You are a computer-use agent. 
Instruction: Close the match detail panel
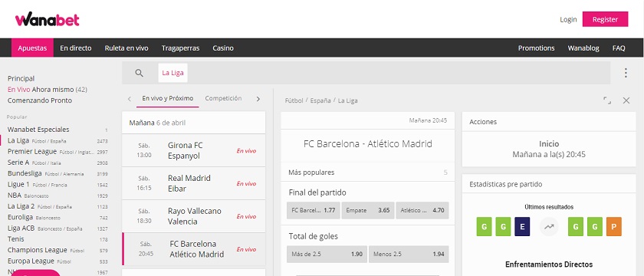[x=626, y=100]
